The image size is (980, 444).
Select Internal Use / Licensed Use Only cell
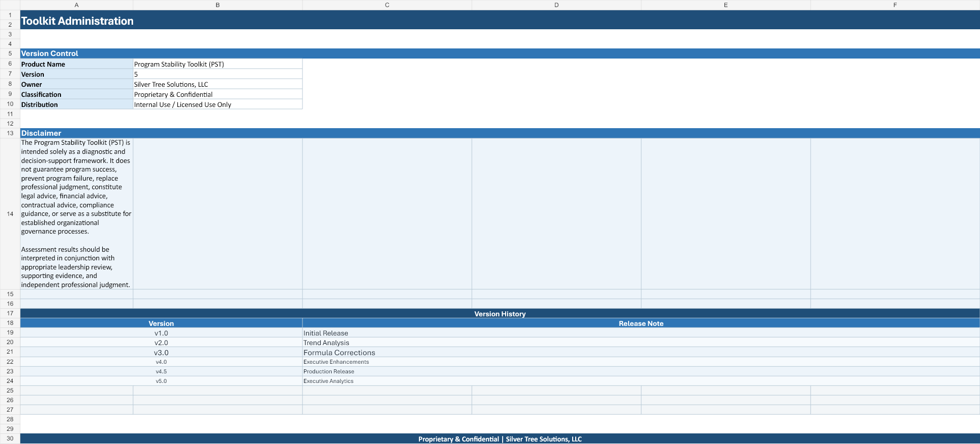[218, 104]
